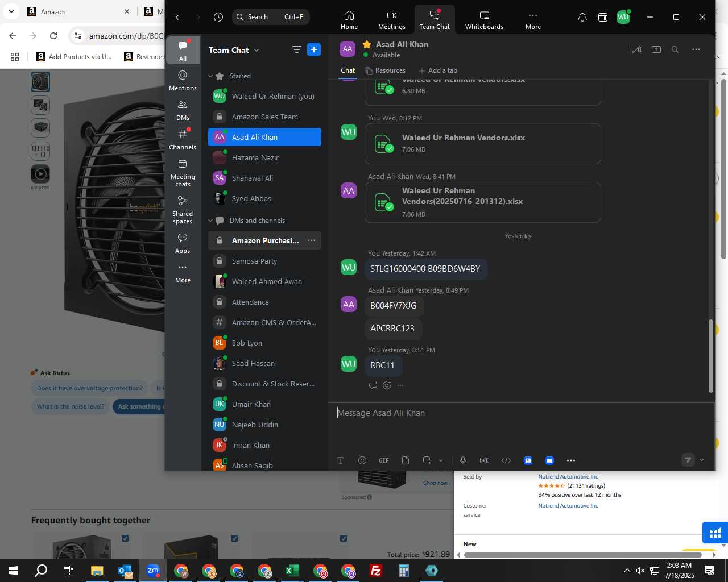728x582 pixels.
Task: Open chat with Syed Abbas
Action: (x=265, y=198)
